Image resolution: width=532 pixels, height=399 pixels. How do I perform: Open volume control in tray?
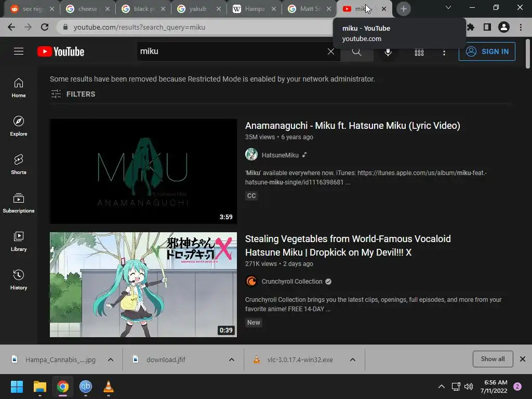(469, 387)
